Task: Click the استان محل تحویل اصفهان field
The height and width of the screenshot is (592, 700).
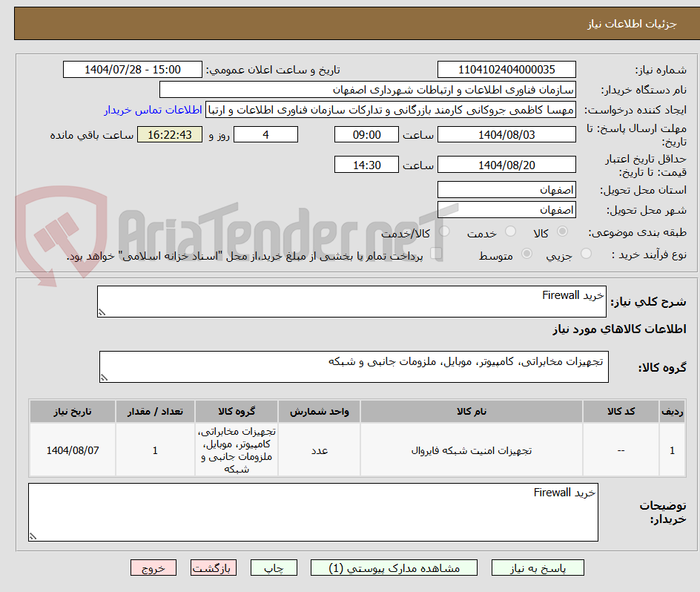Action: 506,189
